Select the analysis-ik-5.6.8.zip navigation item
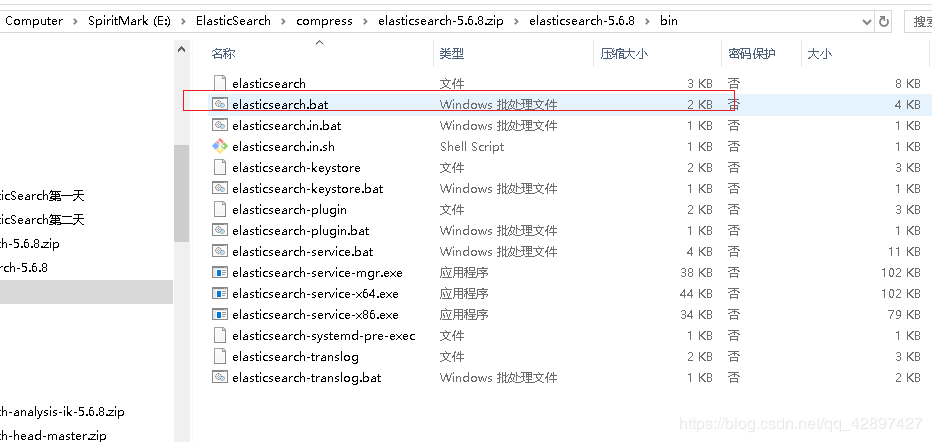 (x=62, y=411)
